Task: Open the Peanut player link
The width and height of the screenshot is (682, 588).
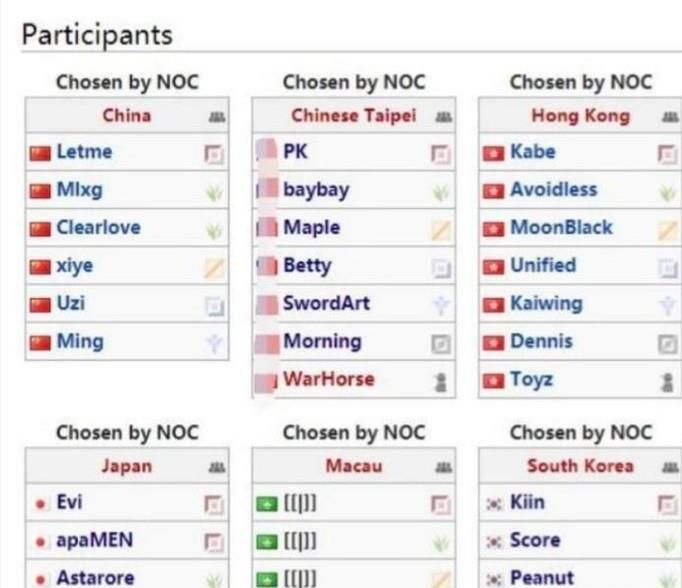Action: (x=540, y=578)
